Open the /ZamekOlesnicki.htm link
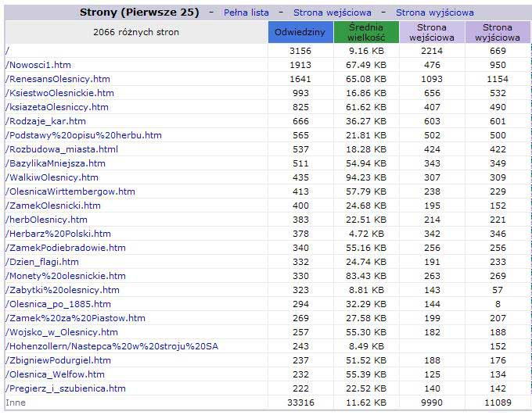Image resolution: width=532 pixels, height=415 pixels. [x=52, y=206]
